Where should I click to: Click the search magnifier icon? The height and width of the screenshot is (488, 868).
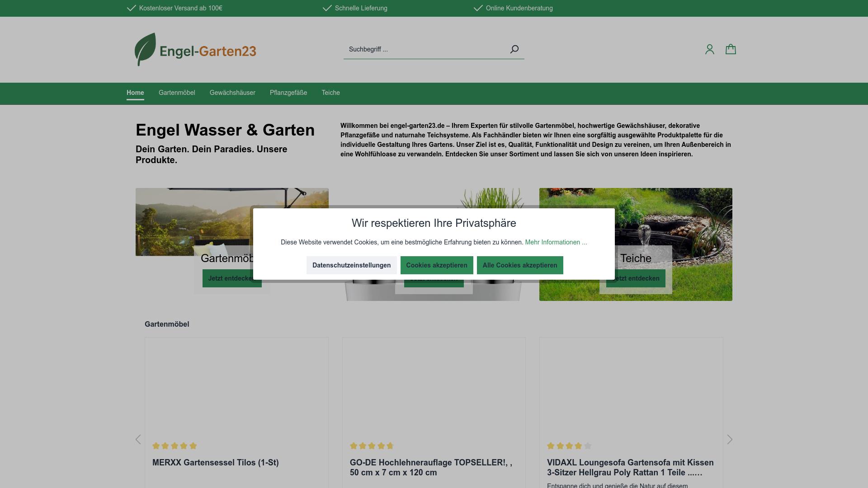point(514,49)
